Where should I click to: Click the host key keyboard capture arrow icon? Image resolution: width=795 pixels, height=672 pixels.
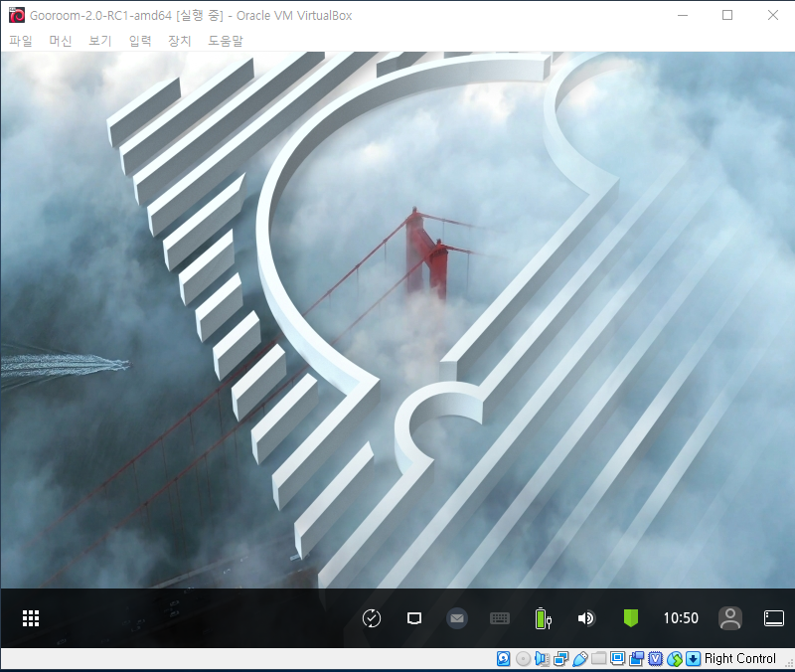click(693, 658)
